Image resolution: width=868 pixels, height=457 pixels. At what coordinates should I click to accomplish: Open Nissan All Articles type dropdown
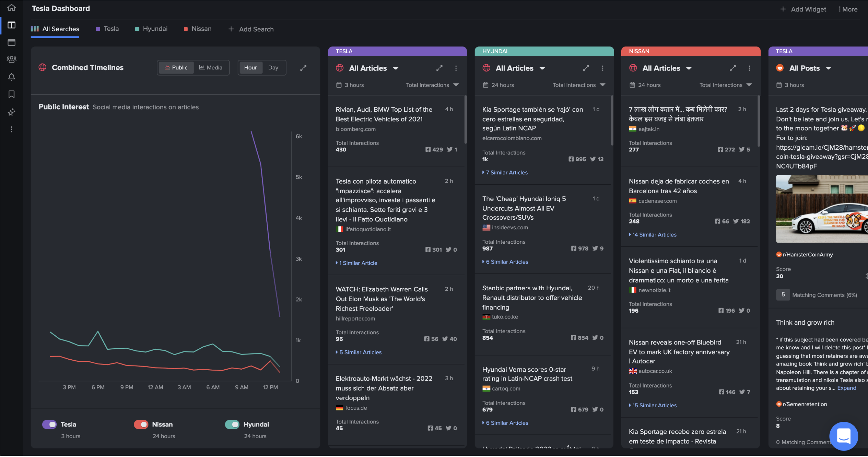[x=667, y=69]
